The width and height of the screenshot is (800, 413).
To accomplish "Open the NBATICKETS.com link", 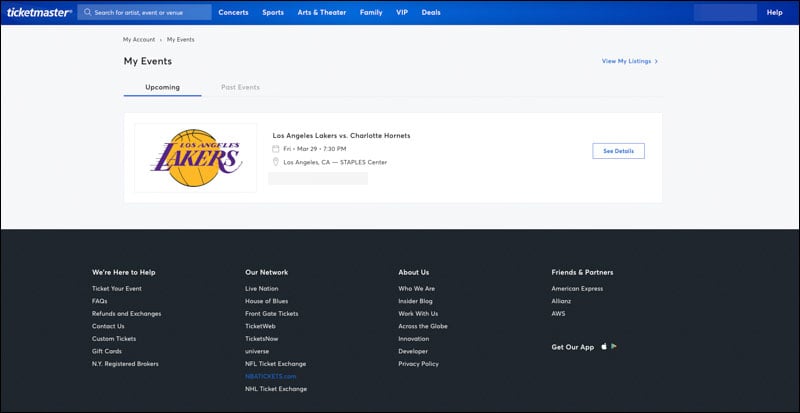I will point(270,376).
